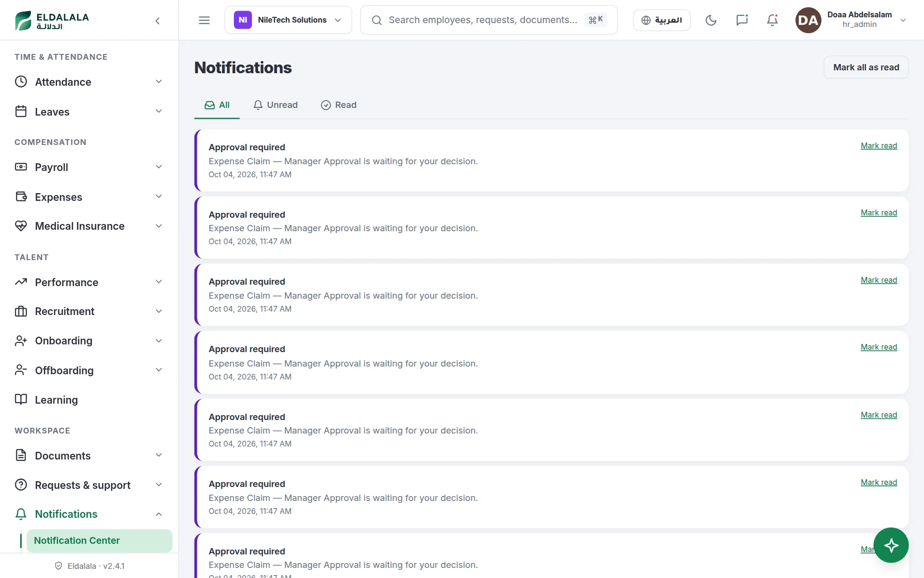Image resolution: width=924 pixels, height=578 pixels.
Task: Click the Eldalala logo
Action: [x=52, y=20]
